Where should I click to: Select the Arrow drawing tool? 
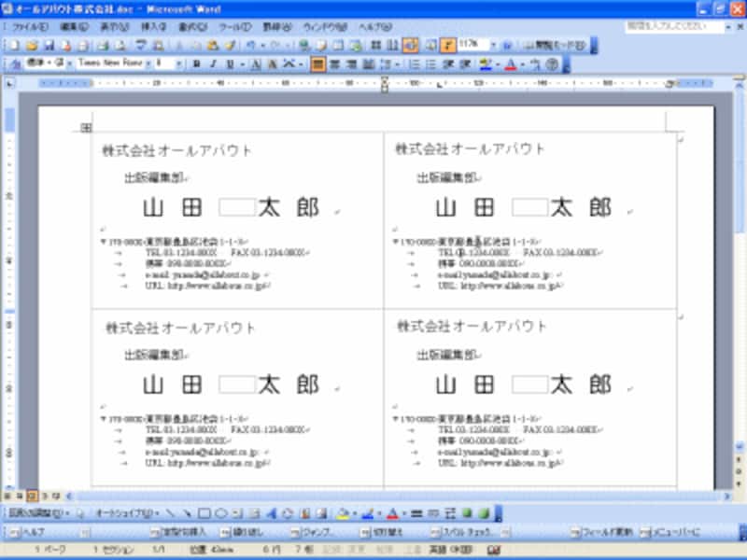pos(187,513)
